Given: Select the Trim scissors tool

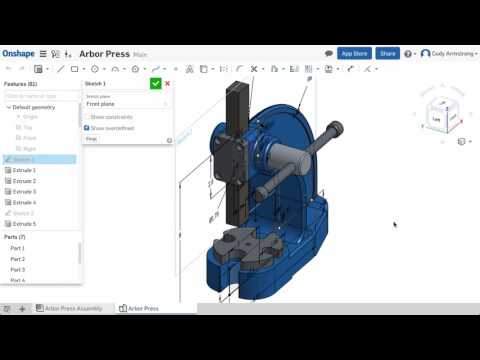Looking at the screenshot, I should pos(254,69).
